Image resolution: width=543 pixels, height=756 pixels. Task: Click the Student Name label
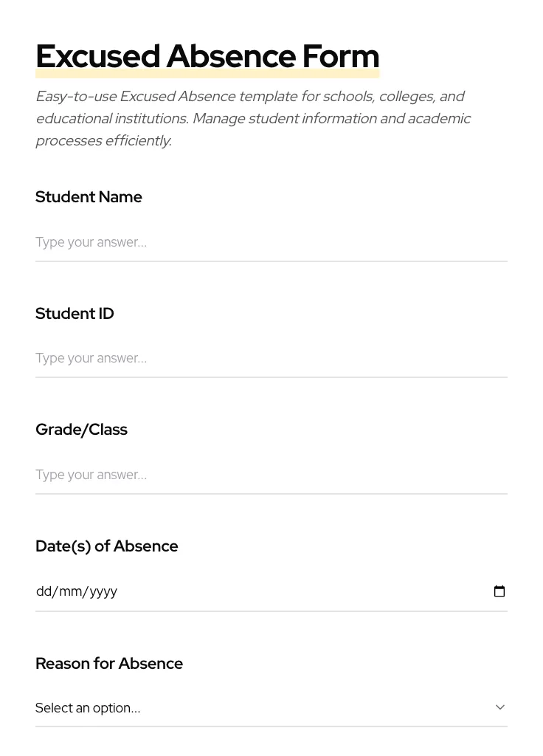[89, 196]
